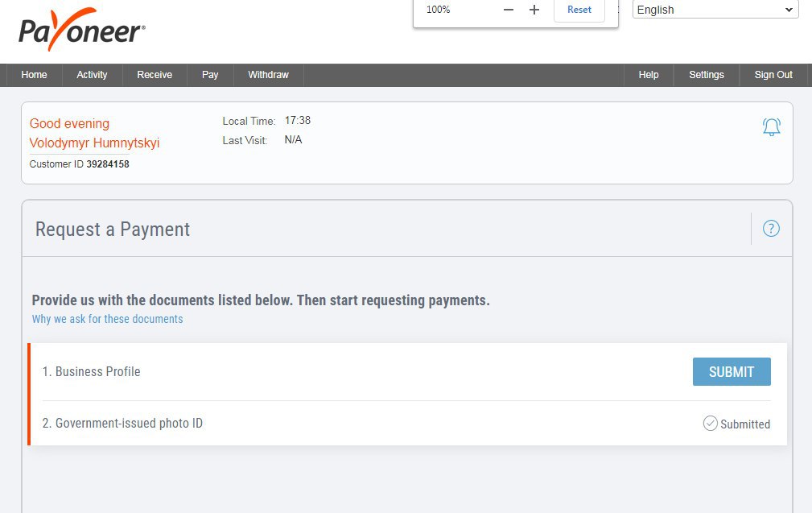Select the Government-issued photo ID row
812x513 pixels.
[406, 424]
